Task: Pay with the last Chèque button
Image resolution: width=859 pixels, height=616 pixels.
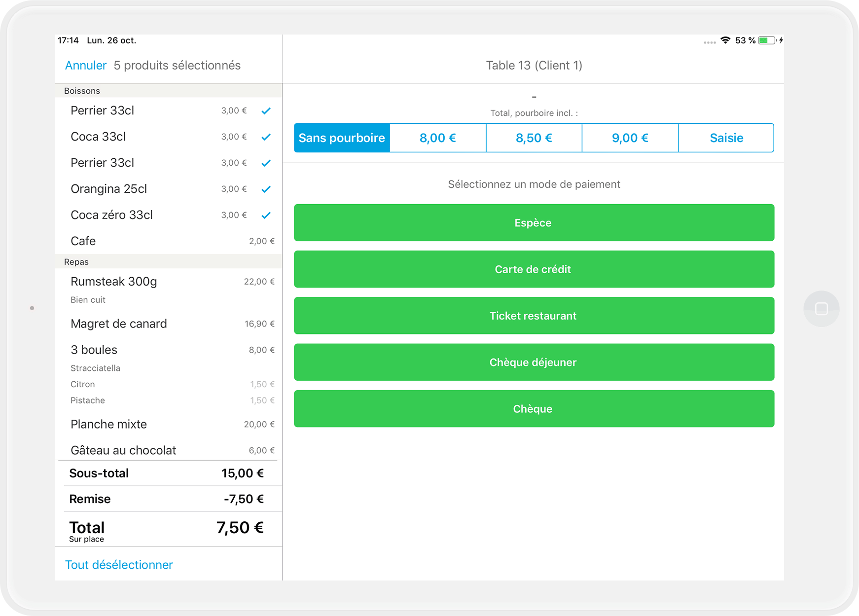Action: [534, 409]
